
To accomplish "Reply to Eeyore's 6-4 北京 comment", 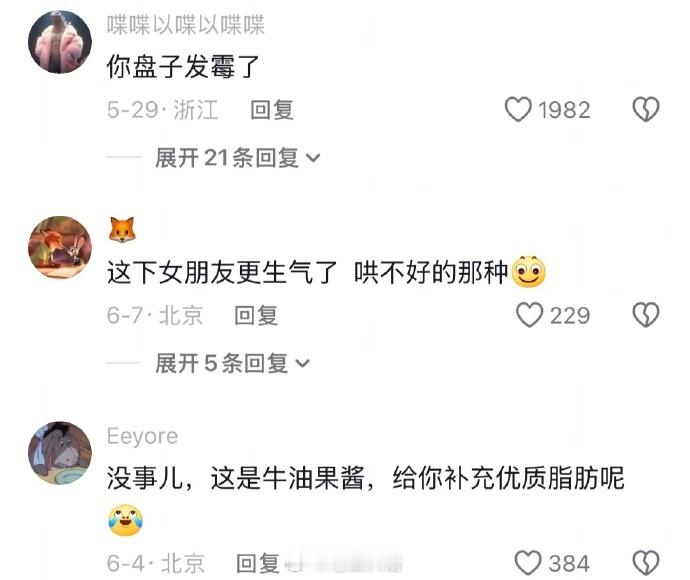I will coord(258,563).
